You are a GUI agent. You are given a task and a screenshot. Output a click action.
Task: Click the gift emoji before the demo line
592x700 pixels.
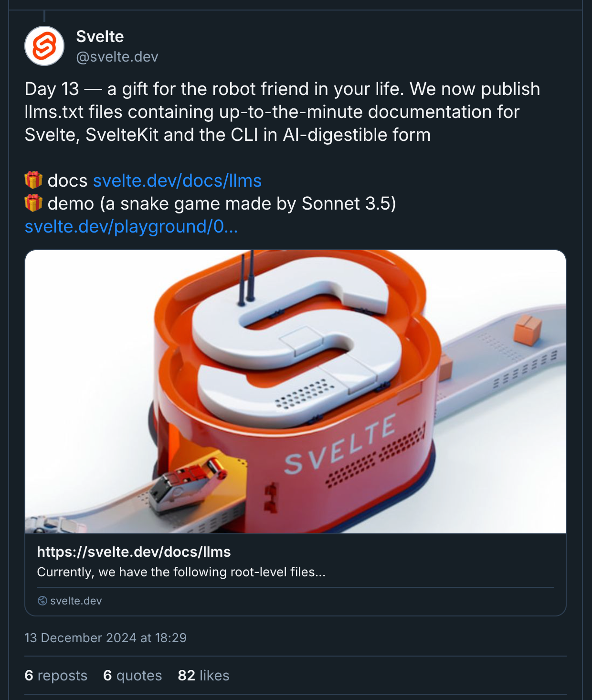(32, 203)
